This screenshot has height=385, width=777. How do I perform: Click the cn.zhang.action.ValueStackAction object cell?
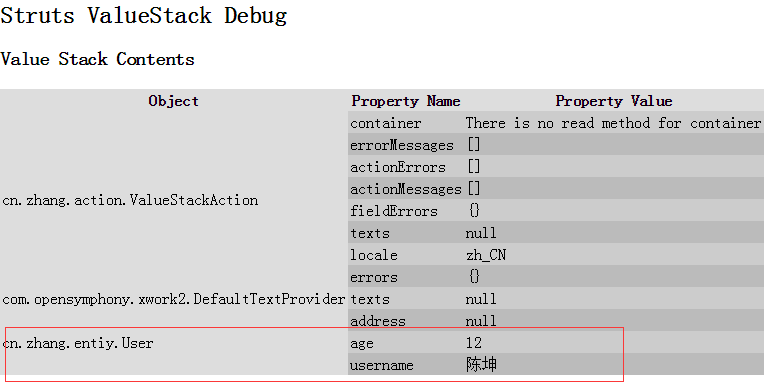tap(130, 200)
